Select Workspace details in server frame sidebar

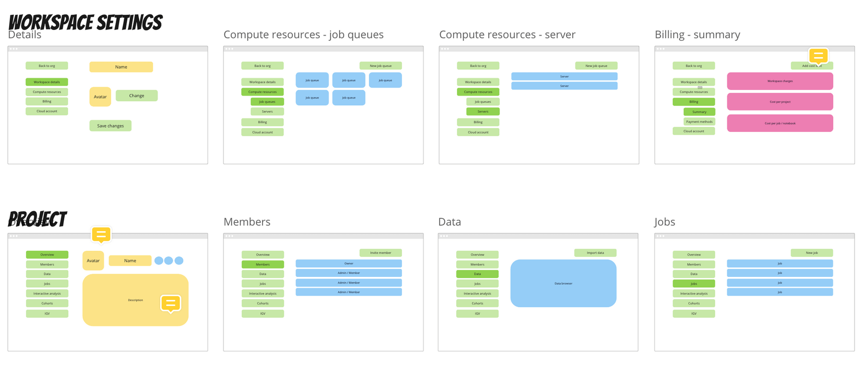tap(478, 82)
